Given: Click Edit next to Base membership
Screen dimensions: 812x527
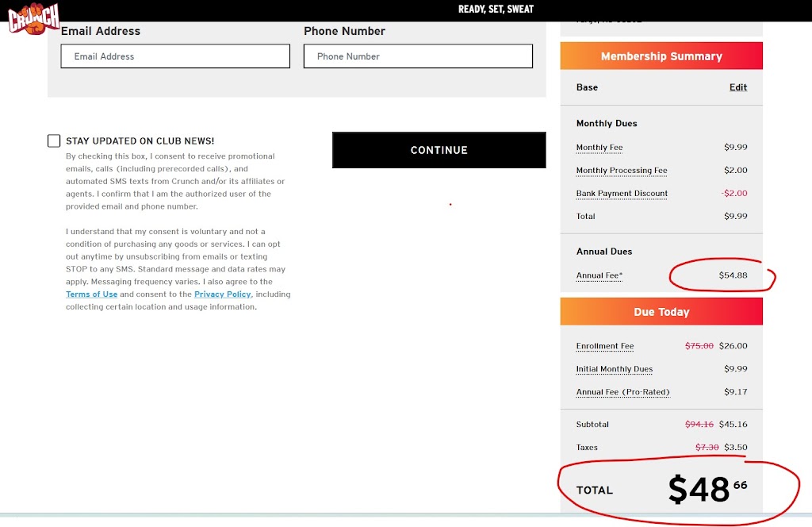Looking at the screenshot, I should [738, 87].
